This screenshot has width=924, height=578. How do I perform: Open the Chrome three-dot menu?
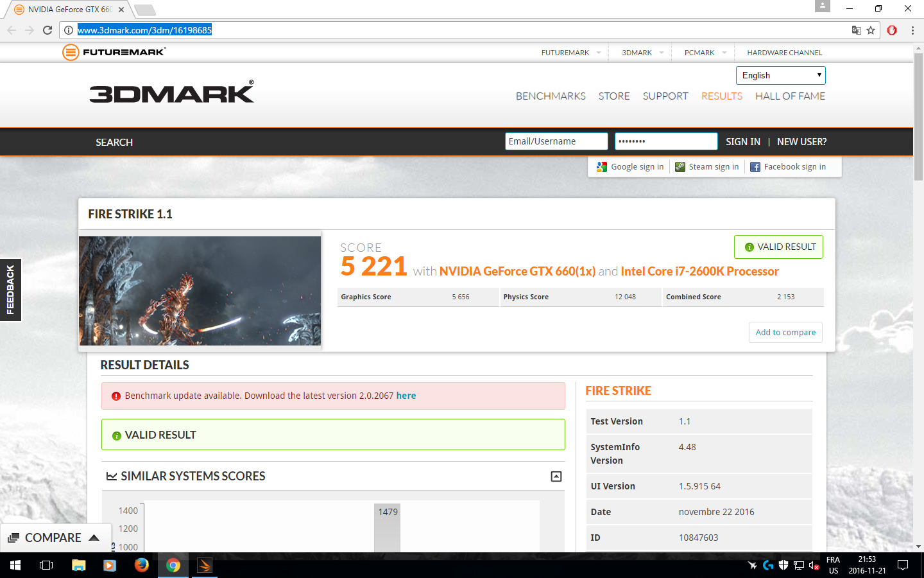(x=912, y=30)
